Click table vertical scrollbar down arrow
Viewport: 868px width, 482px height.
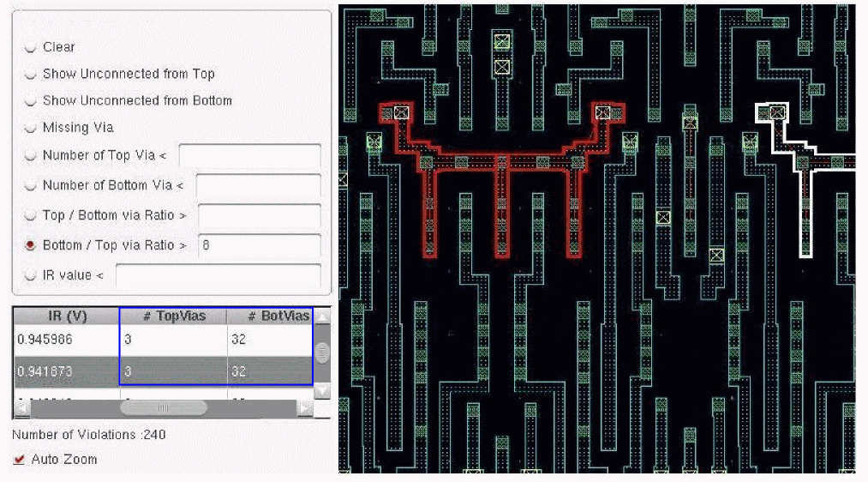322,392
